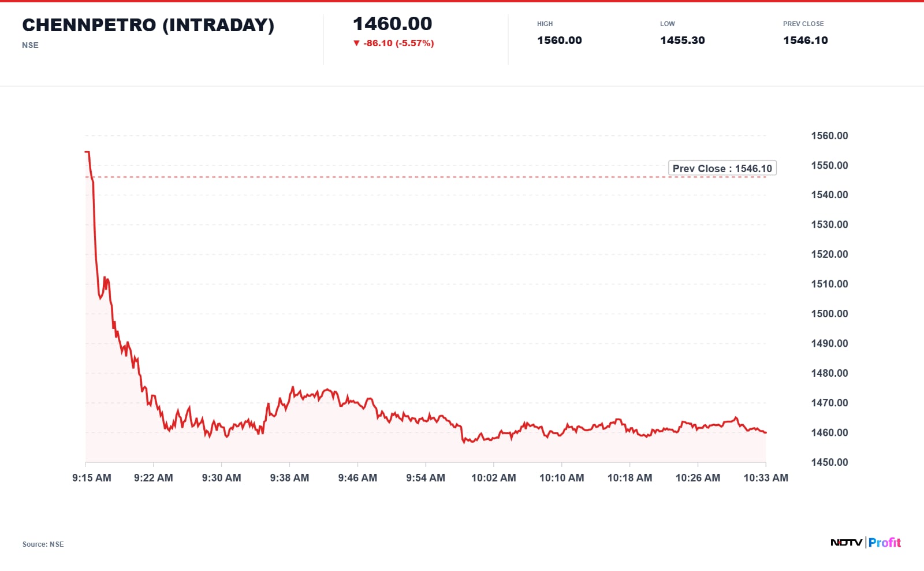Image resolution: width=924 pixels, height=571 pixels.
Task: Click the -86.10 (-5.57%) change text
Action: tap(398, 43)
